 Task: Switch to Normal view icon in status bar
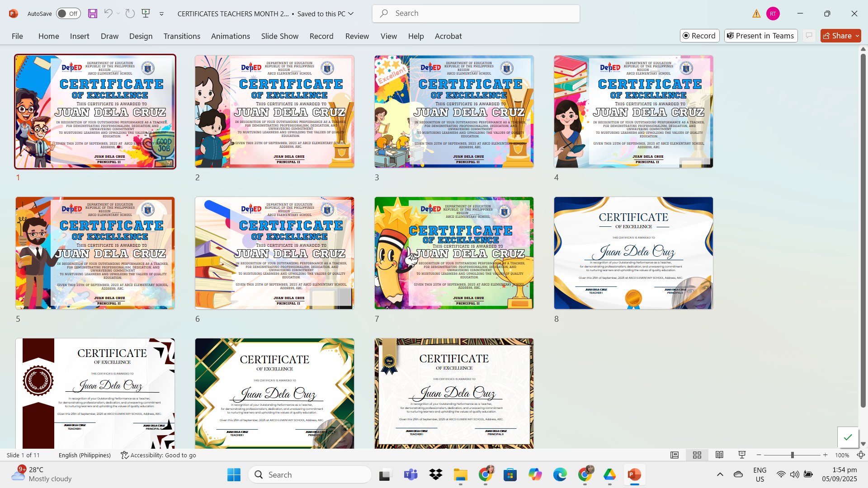click(675, 455)
